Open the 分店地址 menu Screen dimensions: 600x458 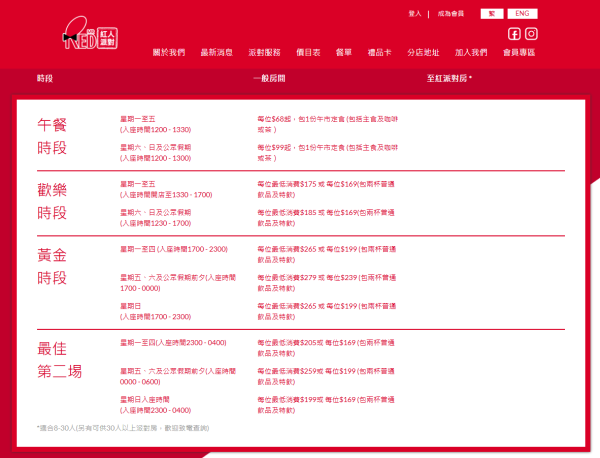tap(423, 52)
